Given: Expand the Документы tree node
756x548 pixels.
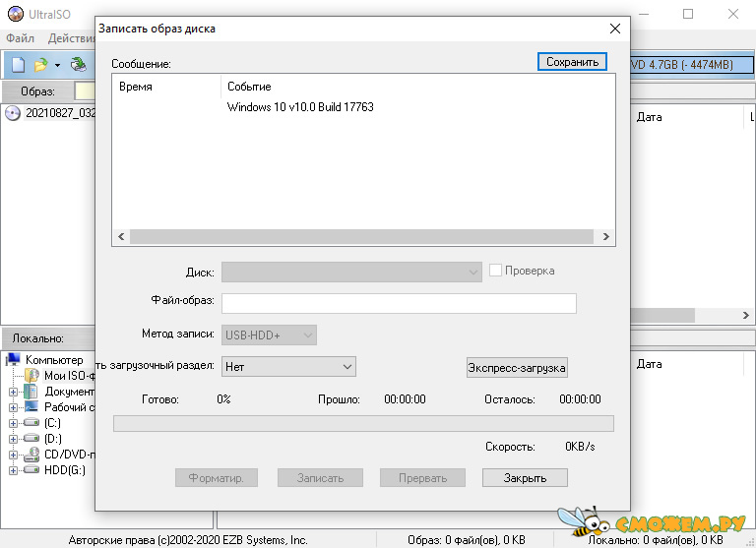Looking at the screenshot, I should [13, 392].
